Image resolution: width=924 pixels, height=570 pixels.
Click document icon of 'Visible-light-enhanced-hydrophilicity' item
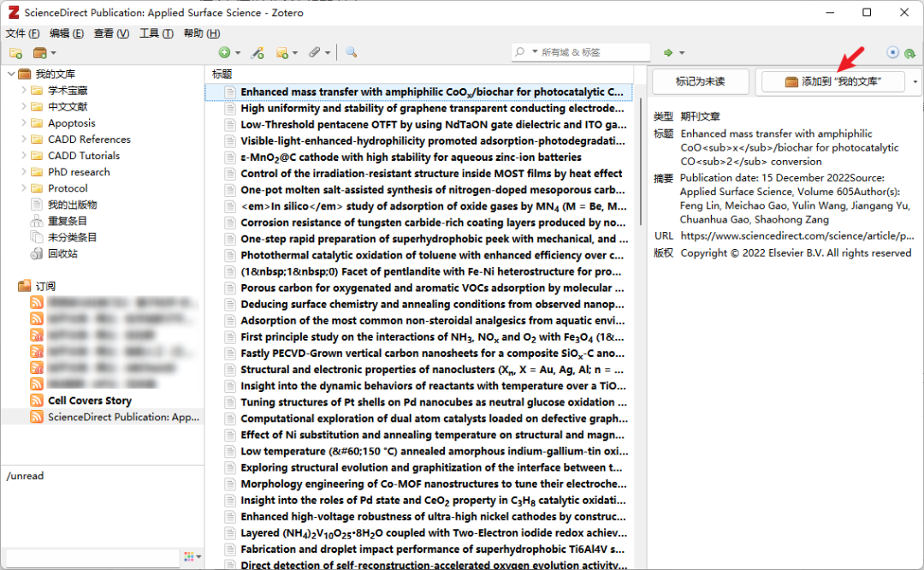230,141
